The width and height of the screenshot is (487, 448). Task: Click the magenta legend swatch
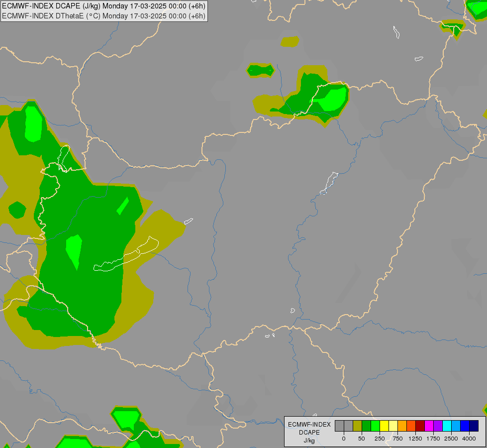[429, 426]
